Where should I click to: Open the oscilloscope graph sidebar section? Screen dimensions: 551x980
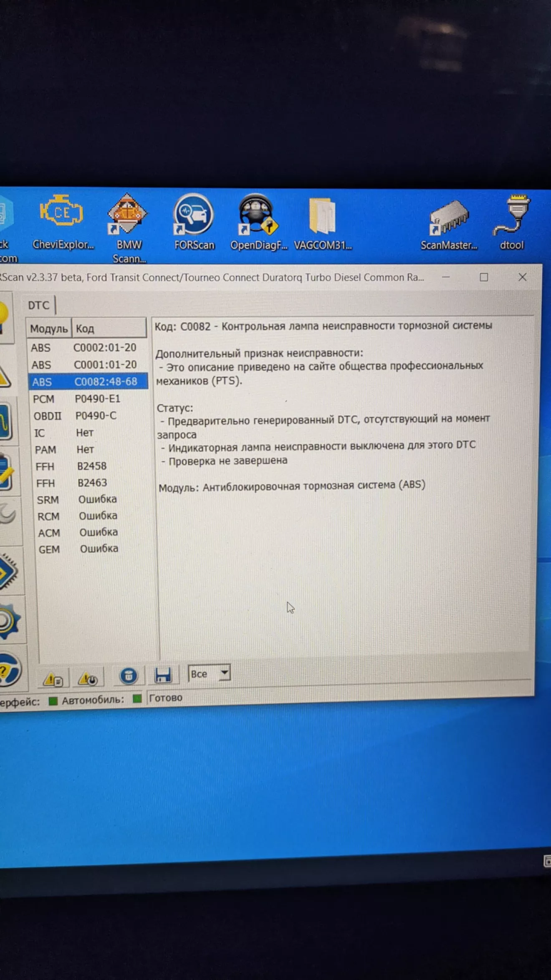coord(6,422)
